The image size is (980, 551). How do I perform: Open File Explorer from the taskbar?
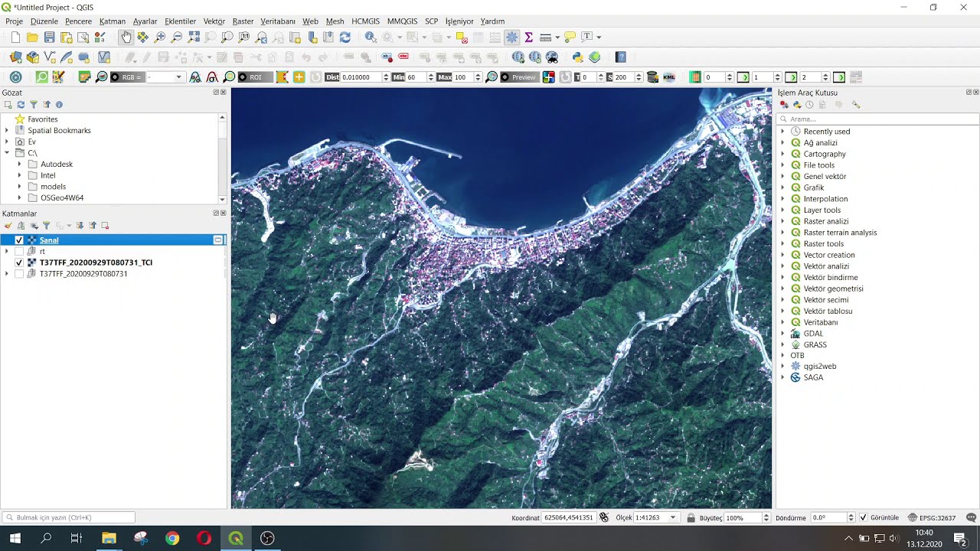pos(109,538)
